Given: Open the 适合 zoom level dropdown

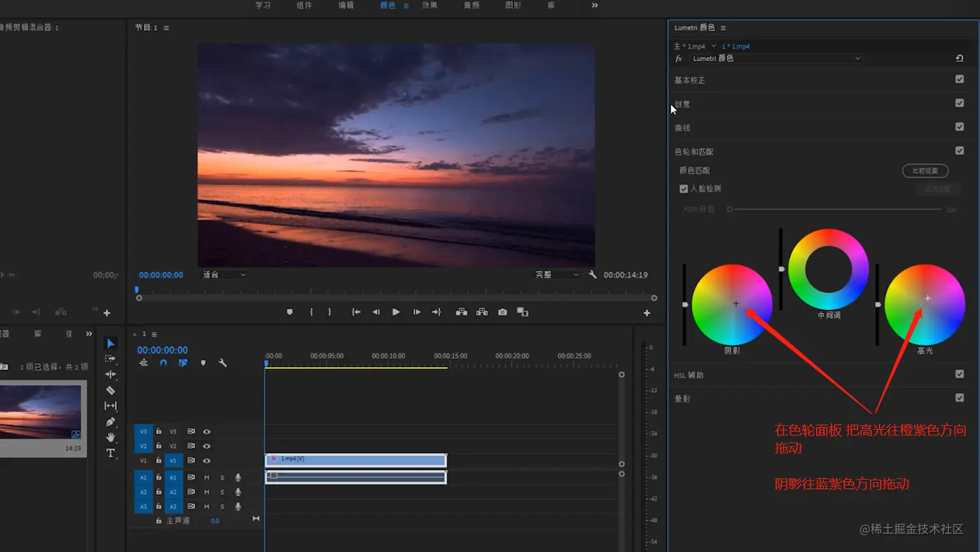Looking at the screenshot, I should (x=224, y=275).
